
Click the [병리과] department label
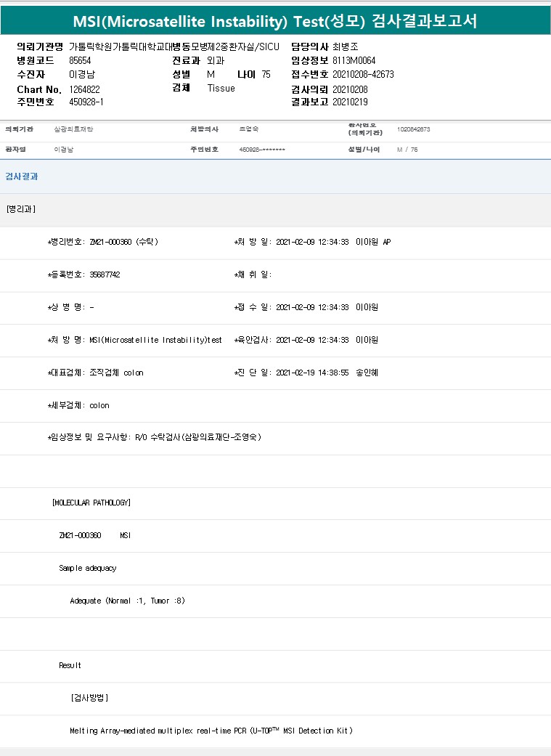coord(21,209)
